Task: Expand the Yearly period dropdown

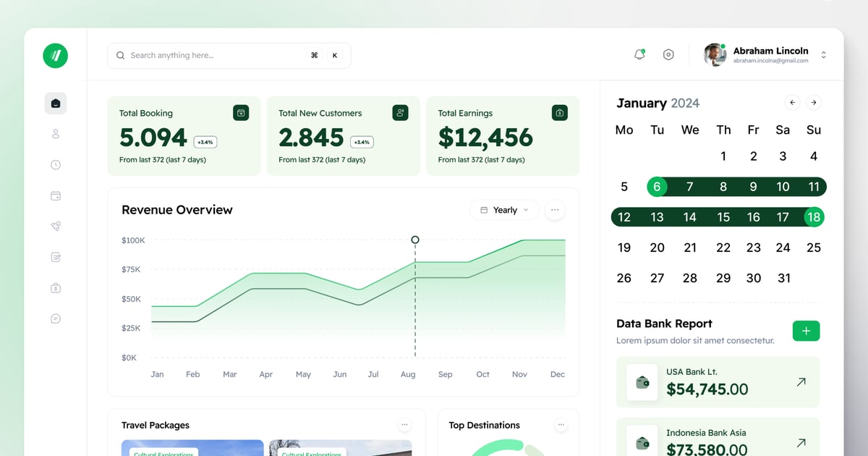Action: point(505,210)
